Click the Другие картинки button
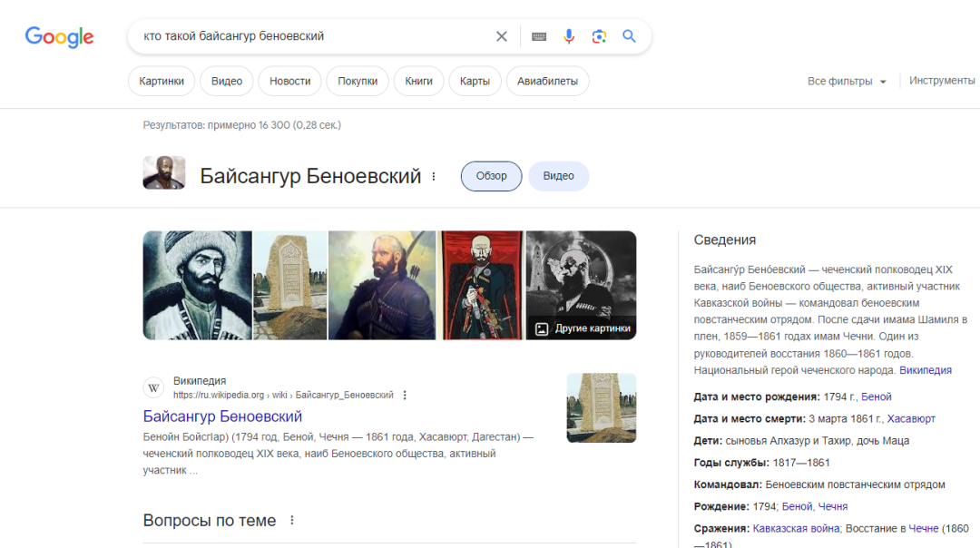Image resolution: width=980 pixels, height=548 pixels. (583, 328)
